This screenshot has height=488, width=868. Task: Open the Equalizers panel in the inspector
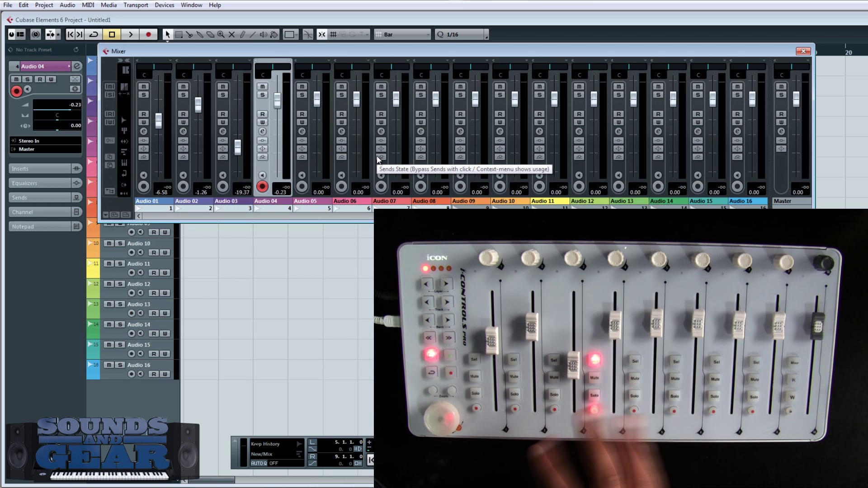(x=40, y=183)
